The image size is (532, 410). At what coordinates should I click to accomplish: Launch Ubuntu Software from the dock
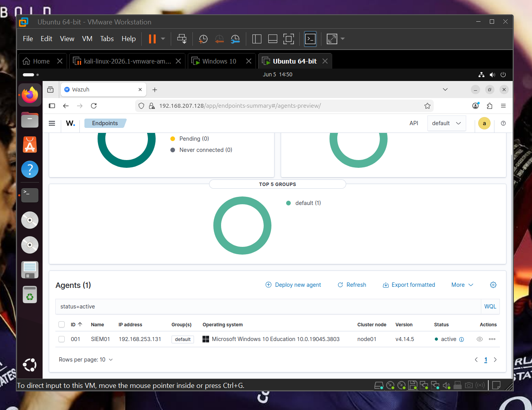(30, 145)
